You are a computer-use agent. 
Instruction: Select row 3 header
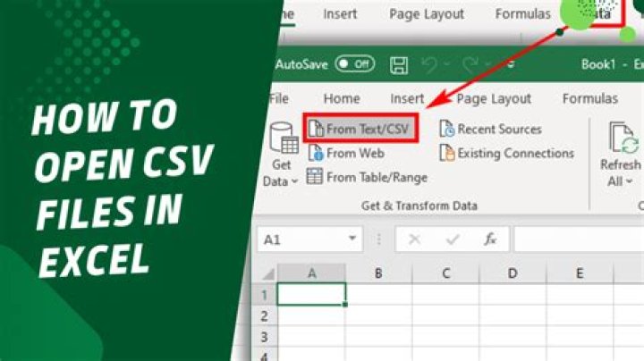[264, 337]
